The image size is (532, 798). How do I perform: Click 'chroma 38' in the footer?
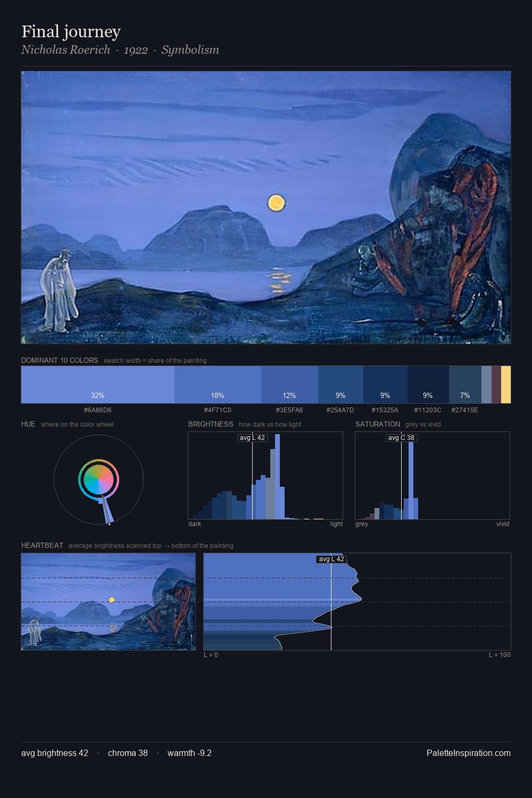pos(128,753)
